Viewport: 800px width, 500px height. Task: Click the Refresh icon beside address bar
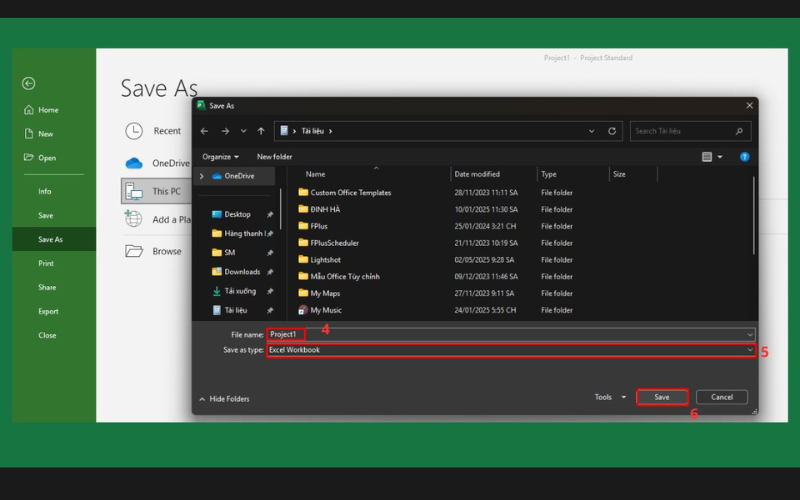613,131
